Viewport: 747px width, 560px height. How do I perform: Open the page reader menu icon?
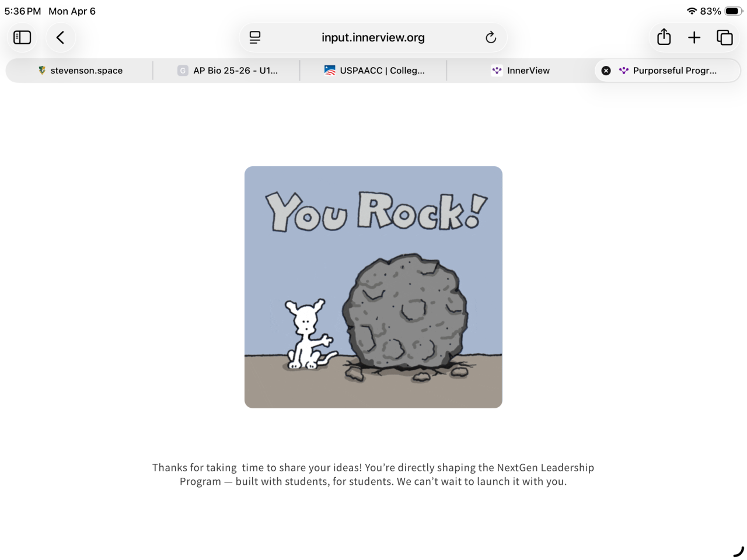[x=255, y=37]
